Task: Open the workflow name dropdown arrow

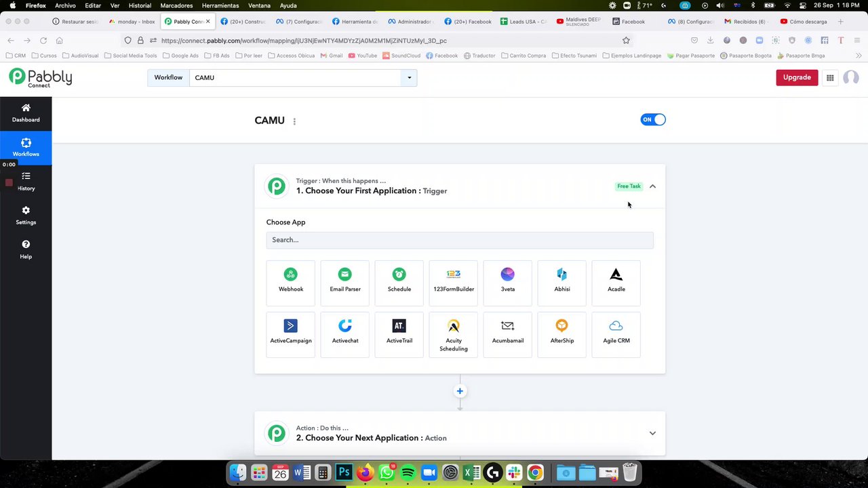Action: (409, 77)
